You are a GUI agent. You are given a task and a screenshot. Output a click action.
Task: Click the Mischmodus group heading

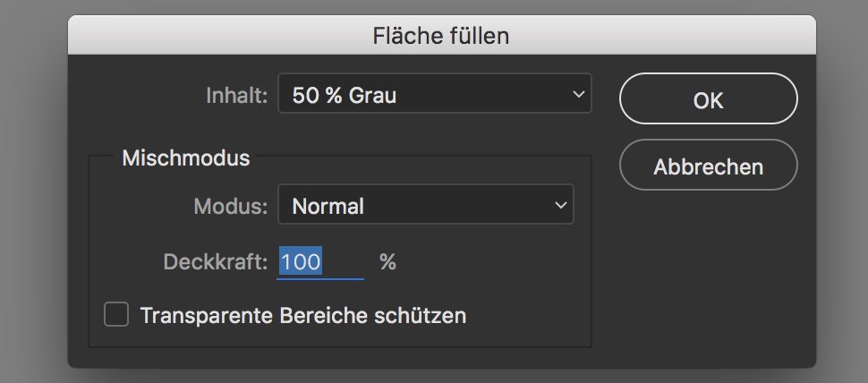pyautogui.click(x=186, y=158)
